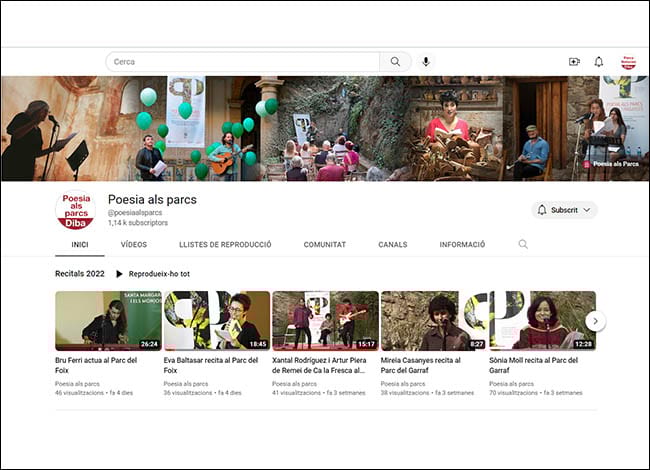Open the Sònia Moll video thumbnail
This screenshot has width=650, height=470.
[x=543, y=321]
